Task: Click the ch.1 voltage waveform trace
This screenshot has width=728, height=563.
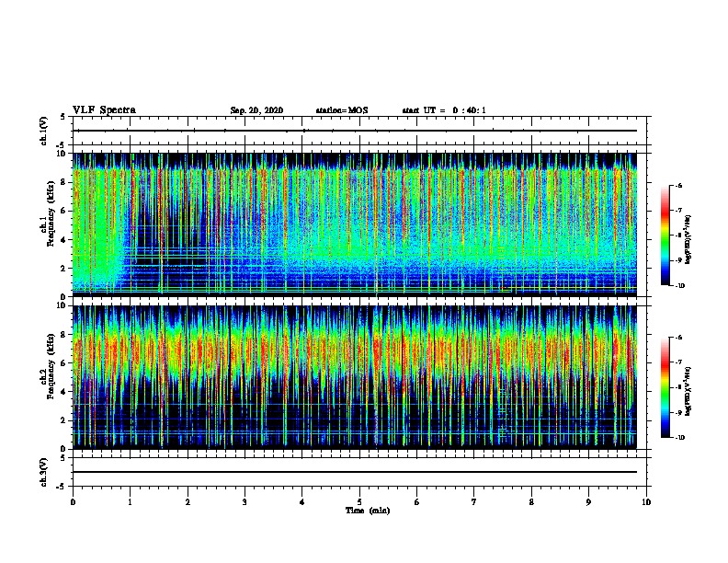Action: (355, 131)
